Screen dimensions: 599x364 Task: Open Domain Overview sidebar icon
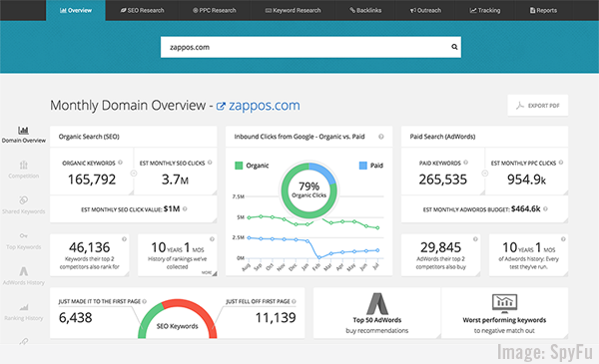(23, 131)
